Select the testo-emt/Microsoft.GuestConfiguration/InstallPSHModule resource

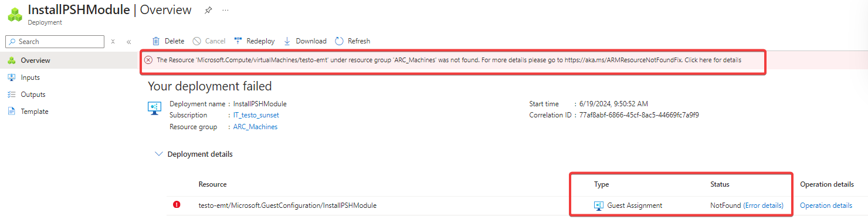pos(287,205)
